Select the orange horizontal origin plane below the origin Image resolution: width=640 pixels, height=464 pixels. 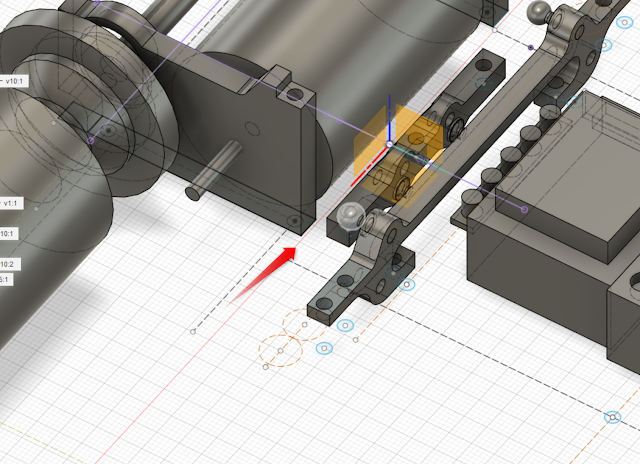(x=398, y=180)
